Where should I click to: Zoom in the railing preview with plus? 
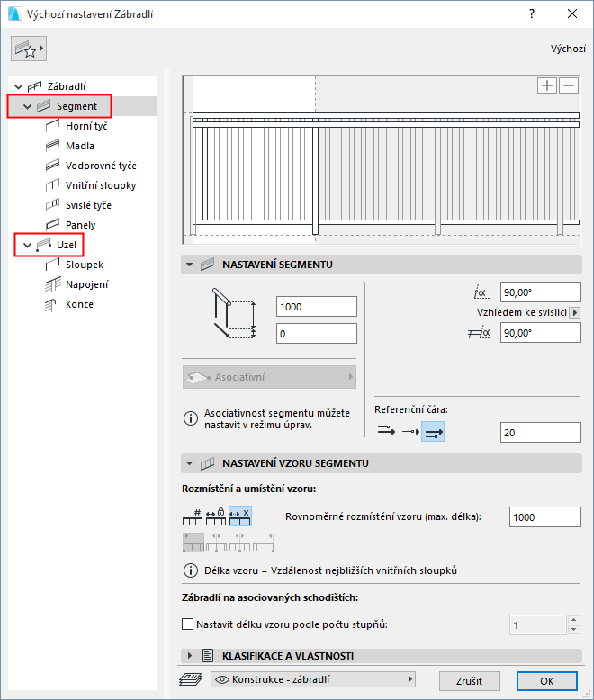(x=546, y=85)
